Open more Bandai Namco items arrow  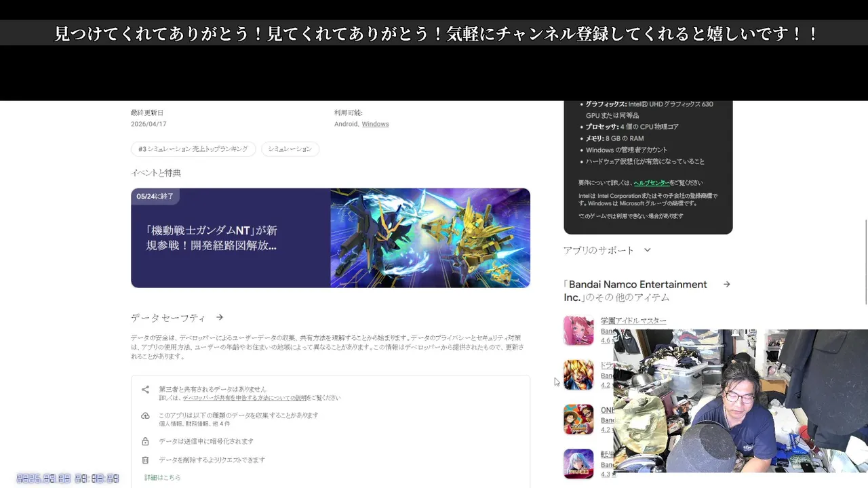pyautogui.click(x=726, y=285)
